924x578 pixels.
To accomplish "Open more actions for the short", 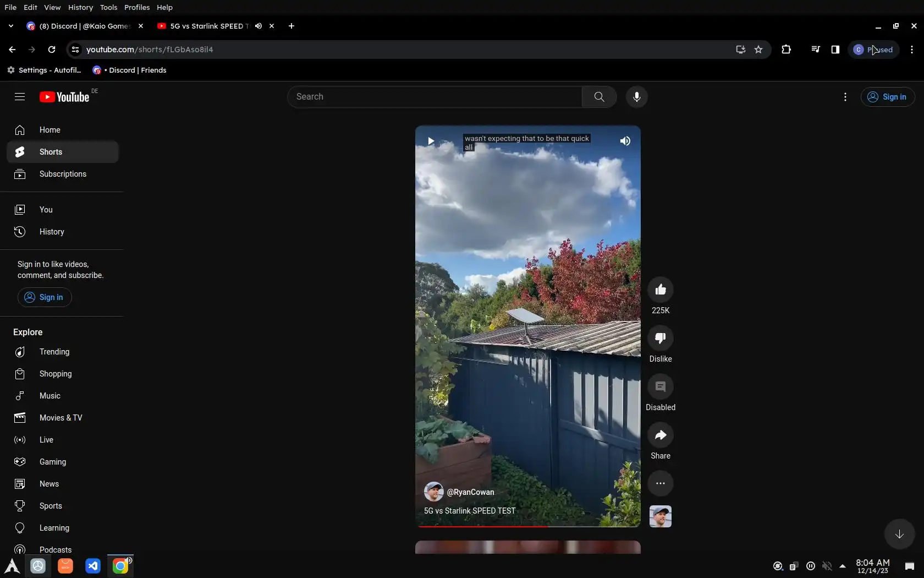I will pos(661,483).
